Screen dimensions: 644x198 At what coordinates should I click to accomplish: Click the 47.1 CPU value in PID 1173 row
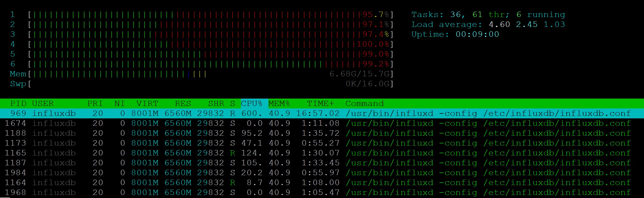click(x=252, y=143)
